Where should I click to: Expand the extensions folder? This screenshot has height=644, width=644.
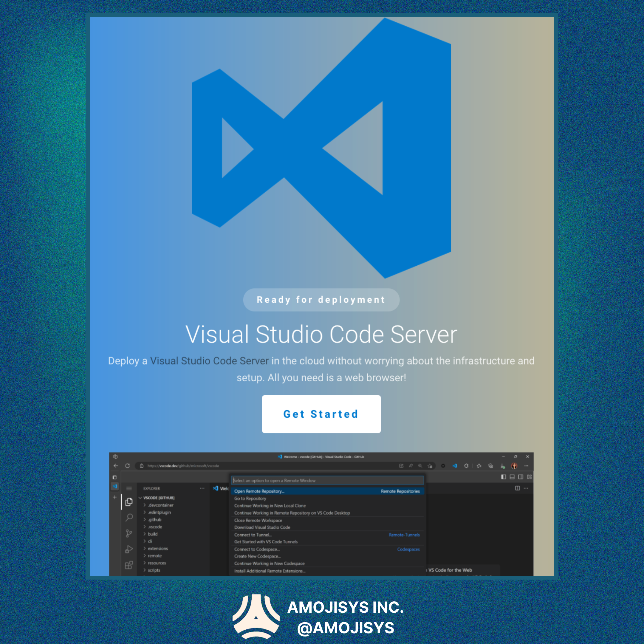point(158,548)
